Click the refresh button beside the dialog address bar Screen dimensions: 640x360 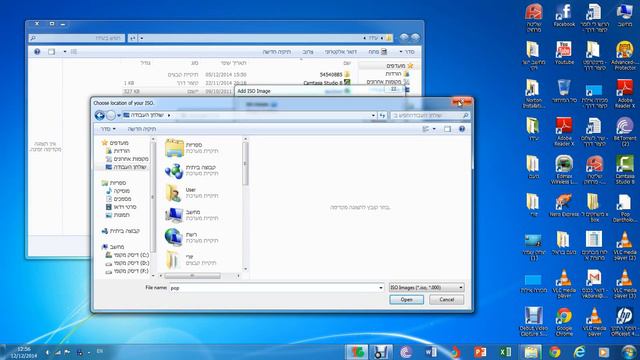point(382,116)
